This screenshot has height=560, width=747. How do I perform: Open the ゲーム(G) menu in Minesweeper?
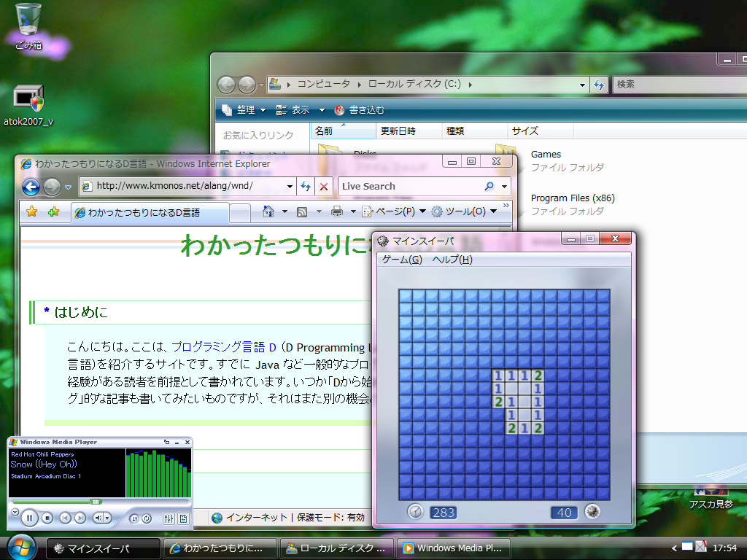402,260
